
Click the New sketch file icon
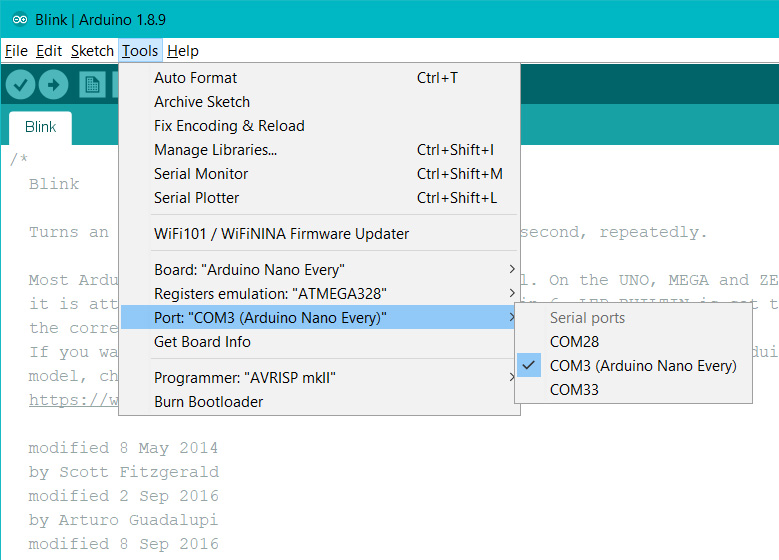click(92, 84)
